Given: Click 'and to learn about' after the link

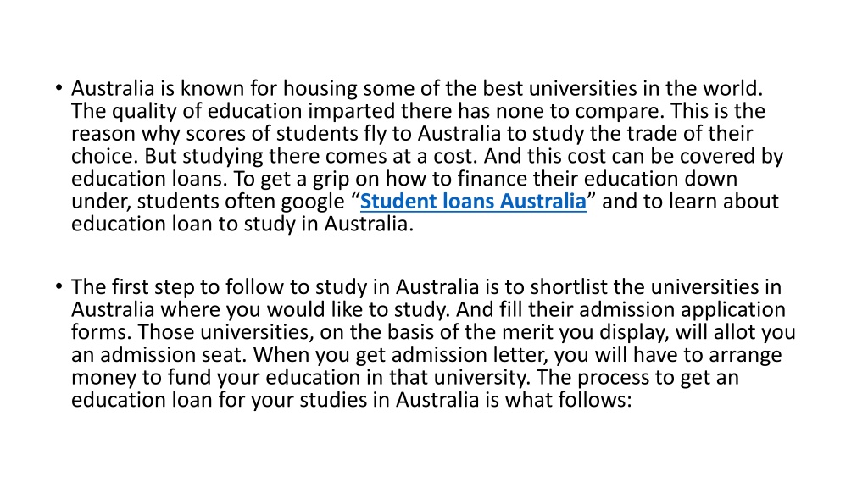Looking at the screenshot, I should [x=690, y=202].
